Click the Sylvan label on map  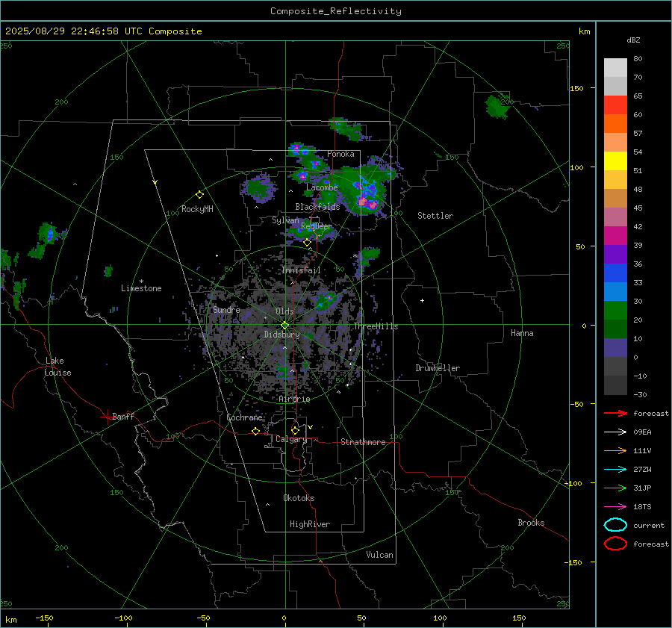[285, 220]
